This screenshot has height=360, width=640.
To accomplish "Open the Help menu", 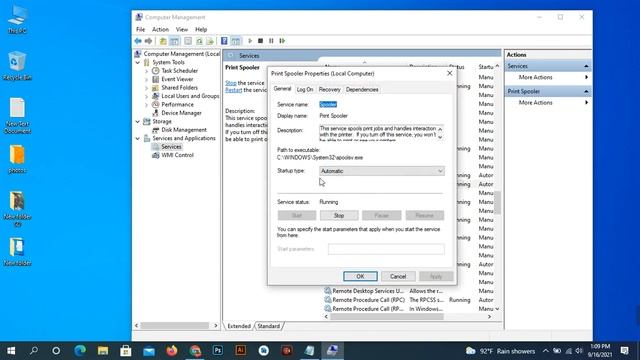I will [201, 29].
